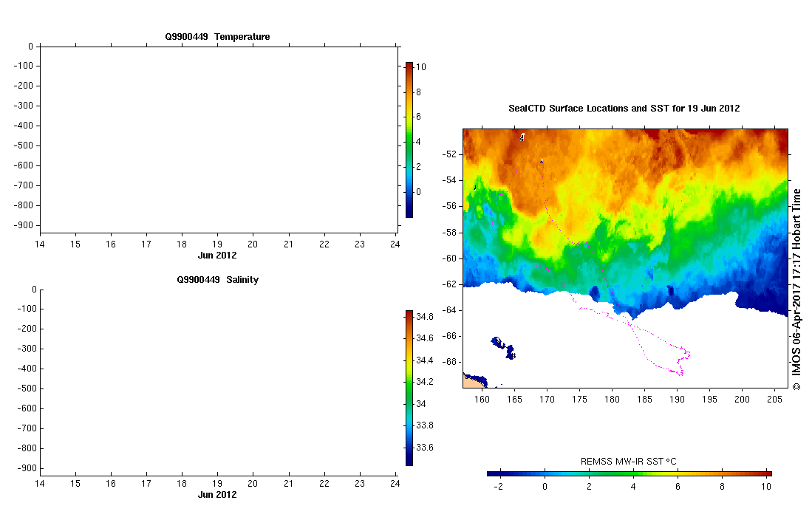Screen dimensions: 812x517
Task: Click the -68 latitude tick on map
Action: click(x=449, y=362)
